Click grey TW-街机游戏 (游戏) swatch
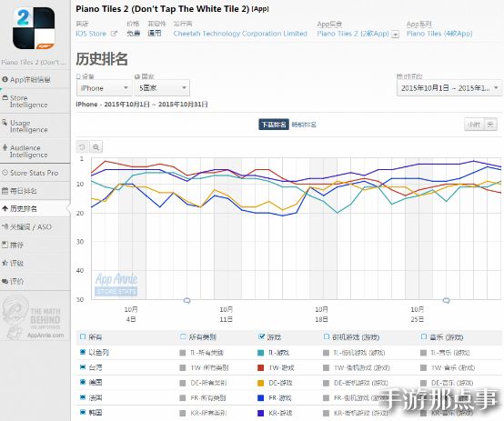 click(327, 367)
